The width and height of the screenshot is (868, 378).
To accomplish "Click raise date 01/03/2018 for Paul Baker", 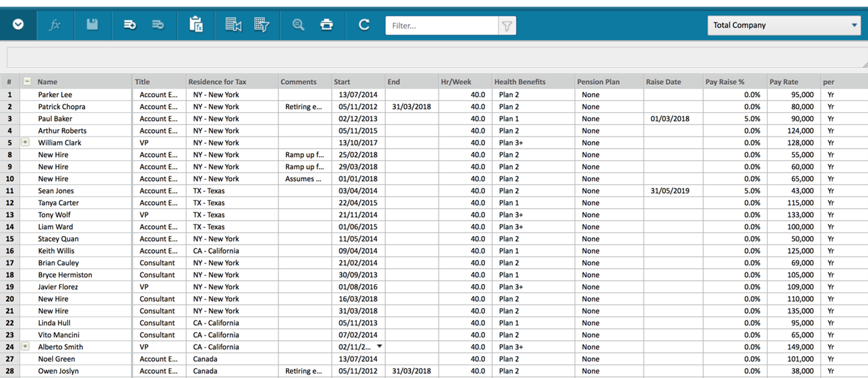I will click(x=670, y=119).
